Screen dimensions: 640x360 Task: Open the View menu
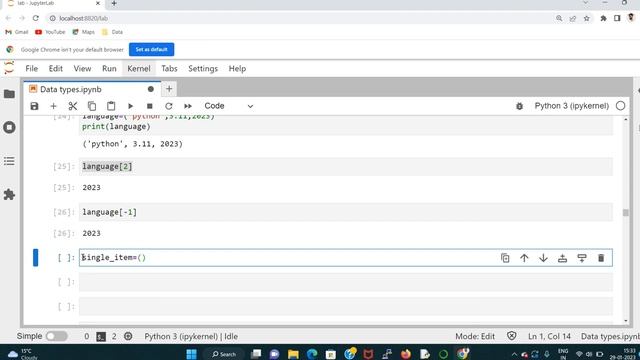tap(82, 69)
